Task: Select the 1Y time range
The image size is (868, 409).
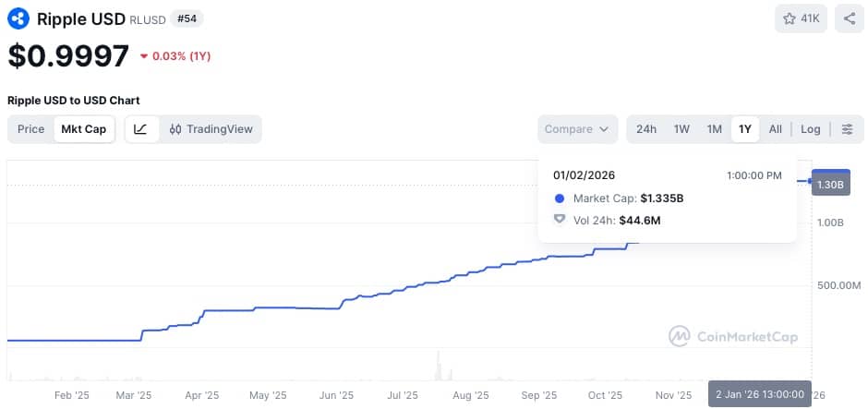Action: (745, 129)
